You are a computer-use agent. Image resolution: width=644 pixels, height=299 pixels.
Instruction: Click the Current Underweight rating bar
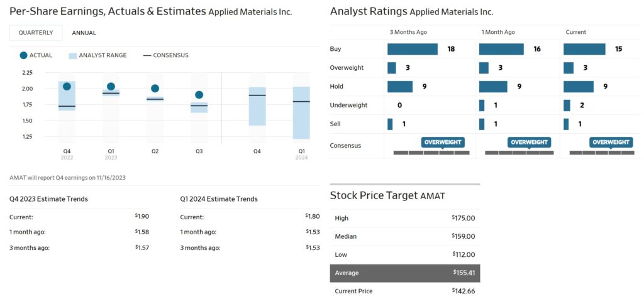point(567,106)
